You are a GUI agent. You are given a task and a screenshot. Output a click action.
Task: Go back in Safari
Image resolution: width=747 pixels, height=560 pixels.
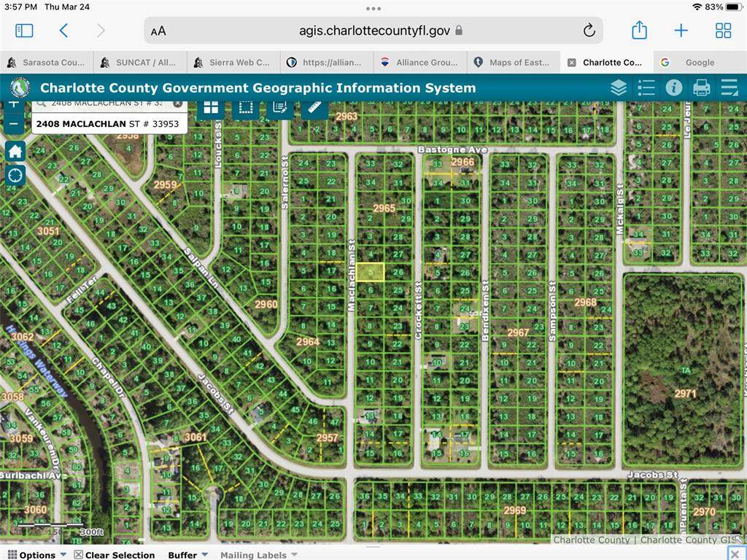[64, 31]
